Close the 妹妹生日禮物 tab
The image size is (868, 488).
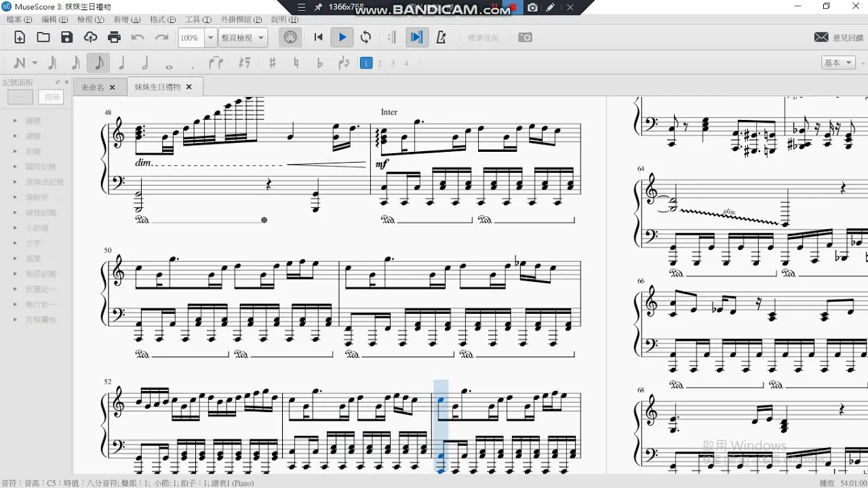tap(189, 87)
